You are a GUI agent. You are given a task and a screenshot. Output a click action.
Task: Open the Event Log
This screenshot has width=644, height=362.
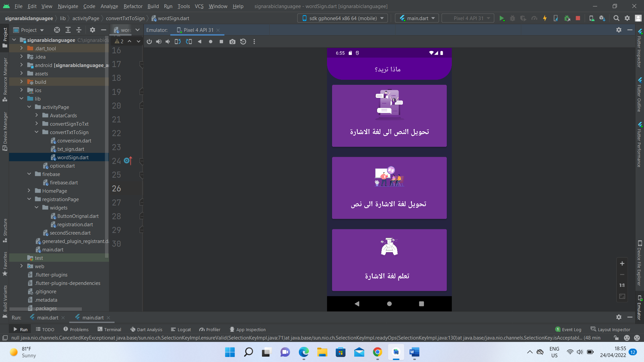click(570, 329)
